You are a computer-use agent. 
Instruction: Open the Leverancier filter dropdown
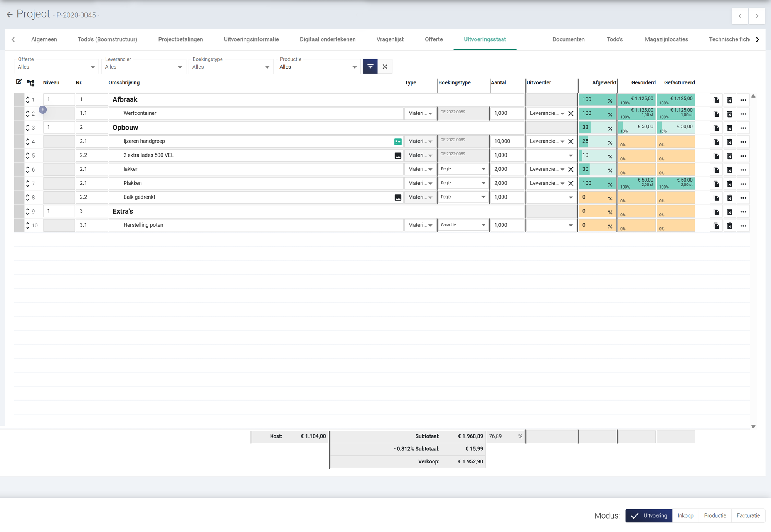pos(143,67)
